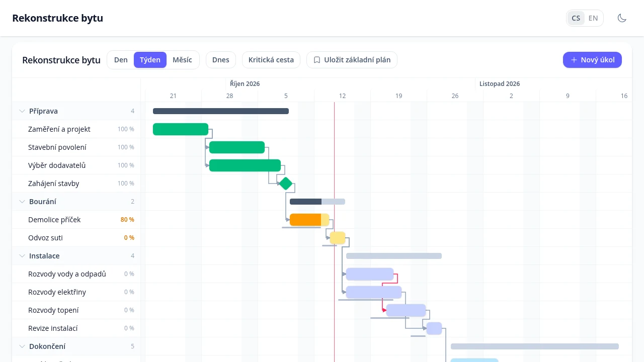The width and height of the screenshot is (644, 362).
Task: Select the Rozvody elektřiny task bar
Action: 374,292
